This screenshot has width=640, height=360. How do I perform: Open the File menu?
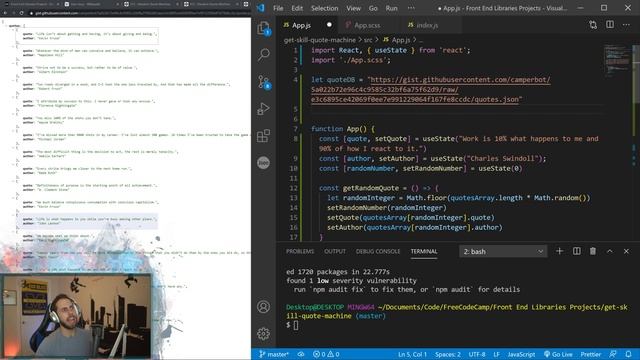(278, 8)
